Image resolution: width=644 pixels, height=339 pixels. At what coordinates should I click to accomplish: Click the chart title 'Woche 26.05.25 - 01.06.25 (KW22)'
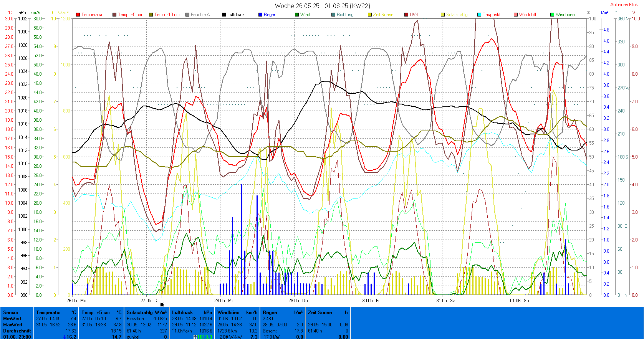point(323,6)
